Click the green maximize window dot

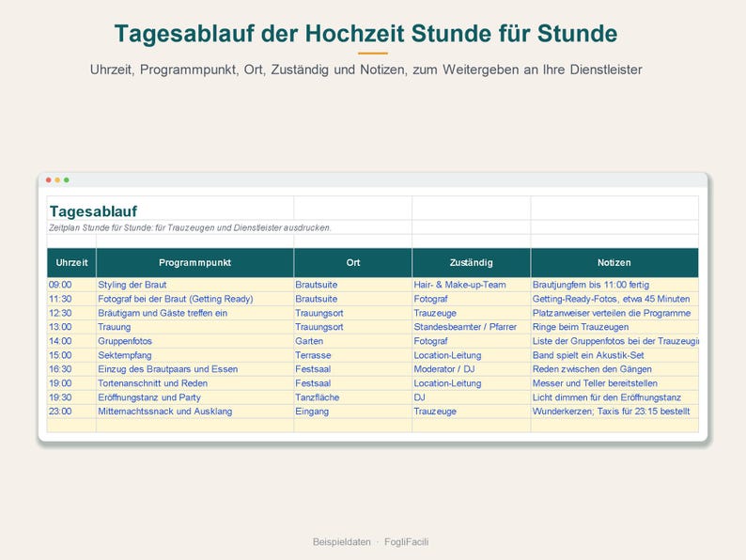tap(67, 179)
